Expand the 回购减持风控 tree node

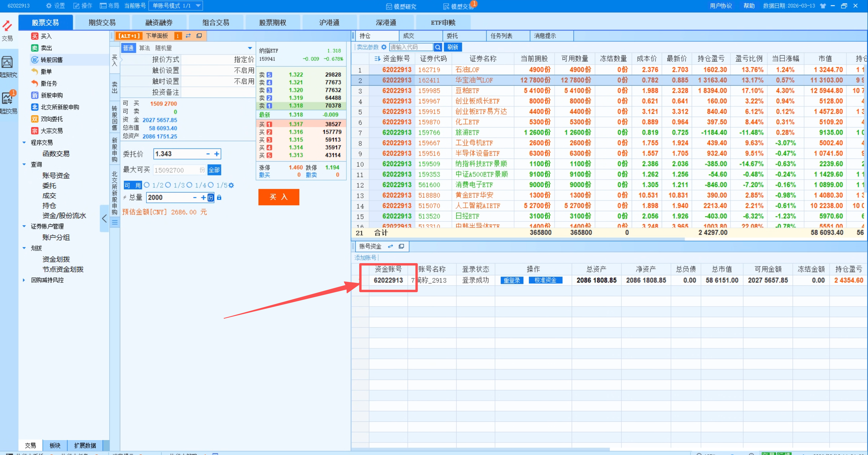point(24,280)
